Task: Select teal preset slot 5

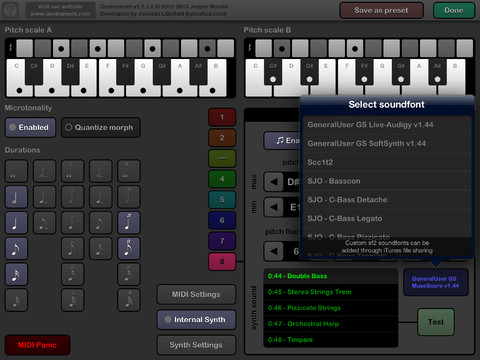Action: pos(222,200)
